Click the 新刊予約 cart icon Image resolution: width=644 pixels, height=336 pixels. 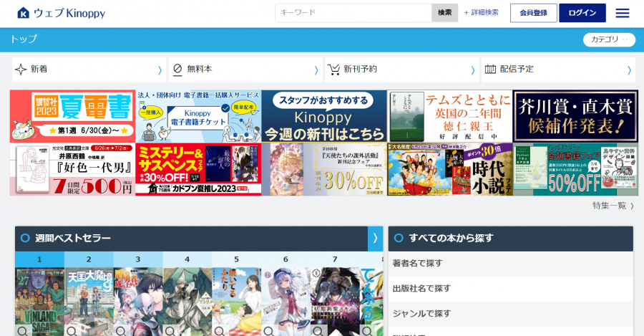point(333,69)
